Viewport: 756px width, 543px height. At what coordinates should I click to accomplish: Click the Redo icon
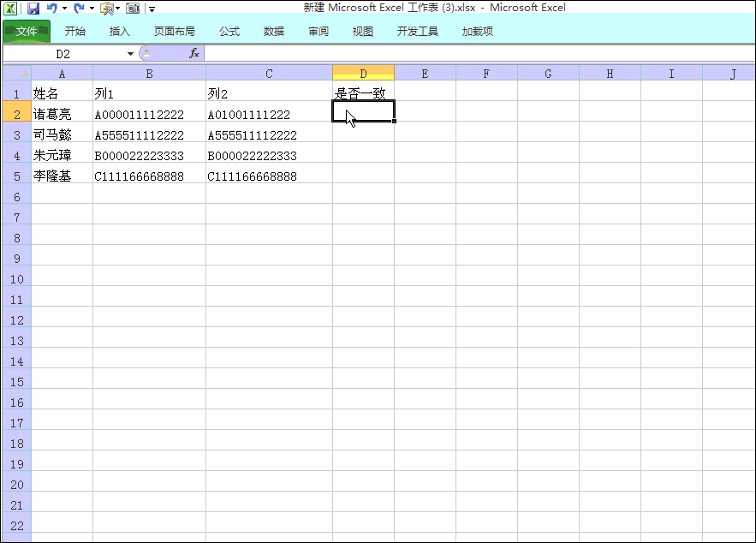coord(77,8)
